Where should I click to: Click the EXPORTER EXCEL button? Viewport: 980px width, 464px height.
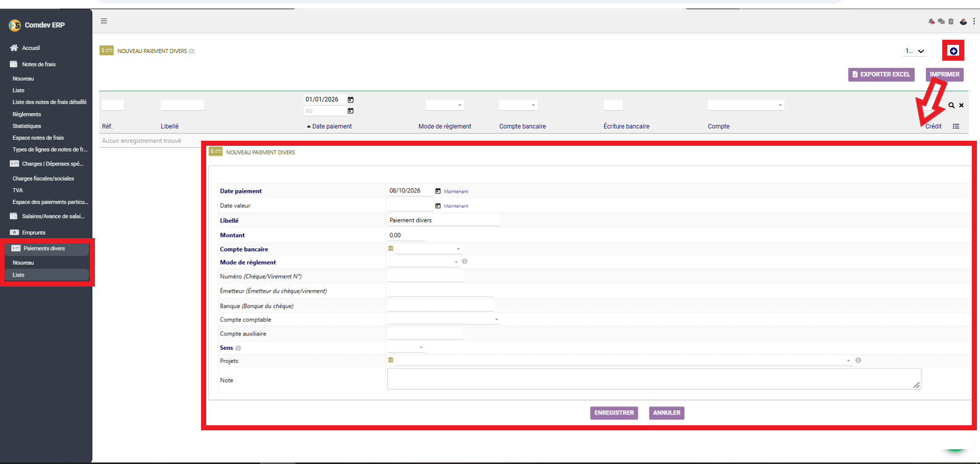(881, 74)
